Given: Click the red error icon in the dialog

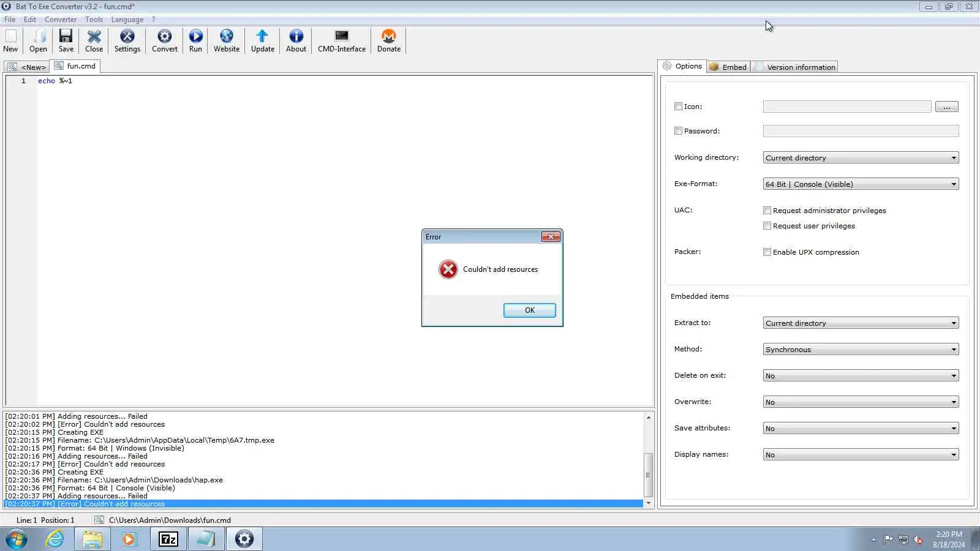Looking at the screenshot, I should tap(448, 269).
